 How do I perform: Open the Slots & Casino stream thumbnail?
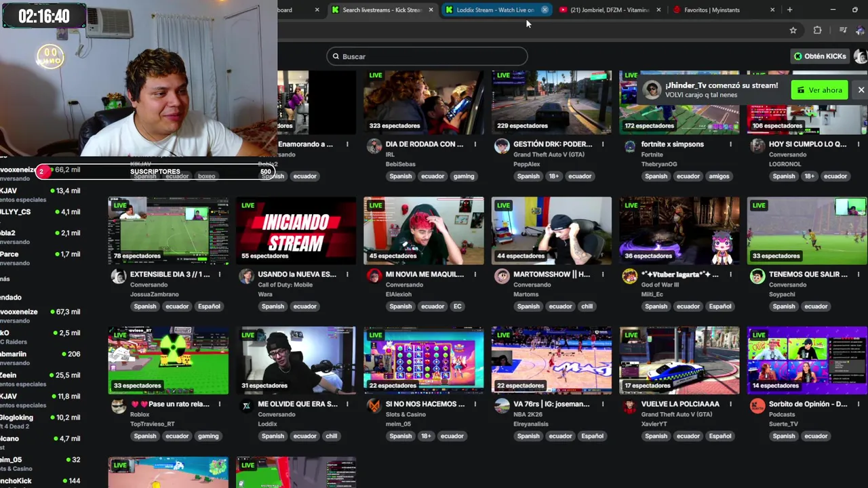(424, 361)
